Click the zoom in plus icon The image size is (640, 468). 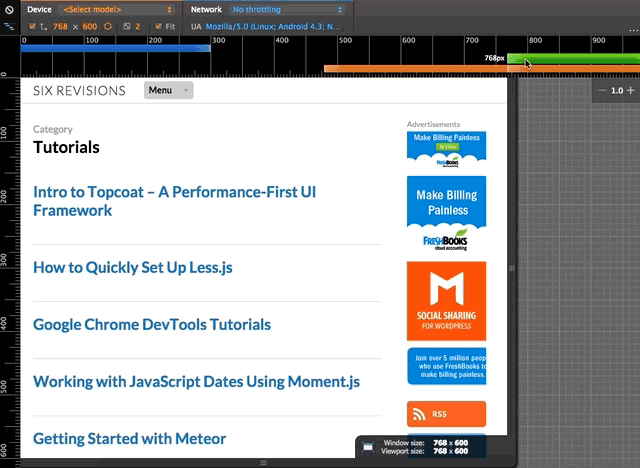coord(630,91)
